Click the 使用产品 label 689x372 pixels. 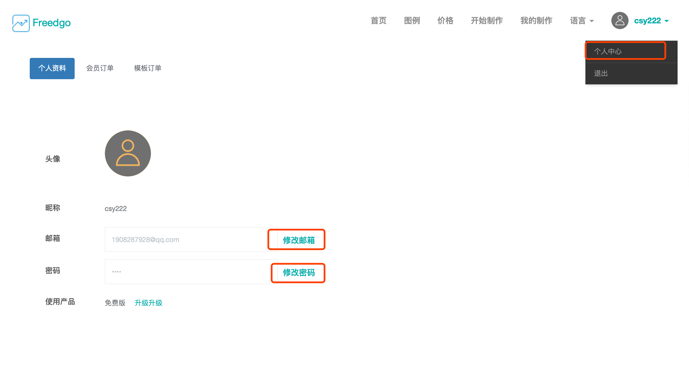coord(60,302)
